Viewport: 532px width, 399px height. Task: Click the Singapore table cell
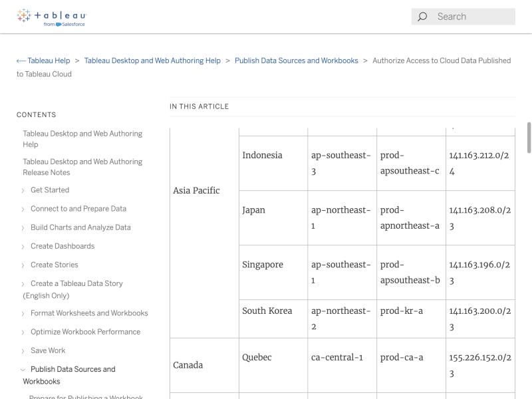(273, 273)
